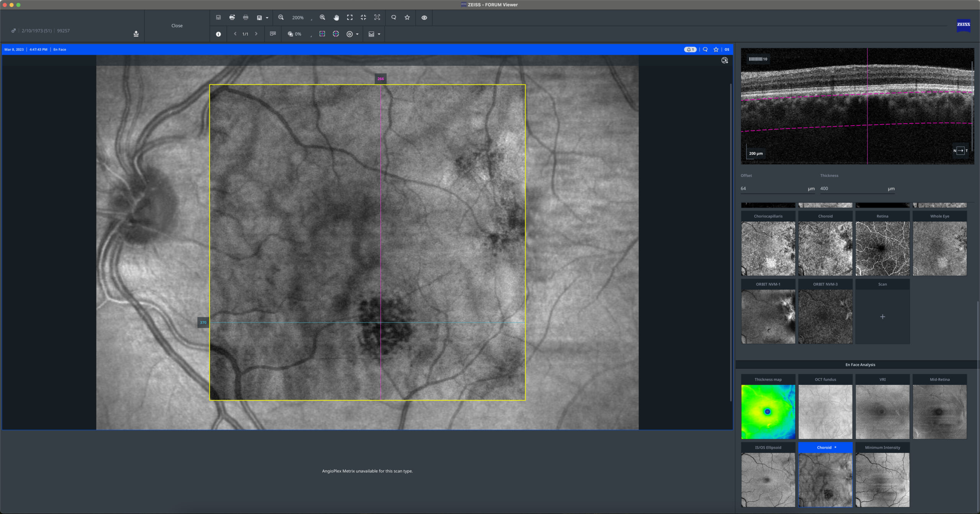Viewport: 980px width, 514px height.
Task: Select the Choriocapillaris preset thumbnail
Action: coord(768,243)
